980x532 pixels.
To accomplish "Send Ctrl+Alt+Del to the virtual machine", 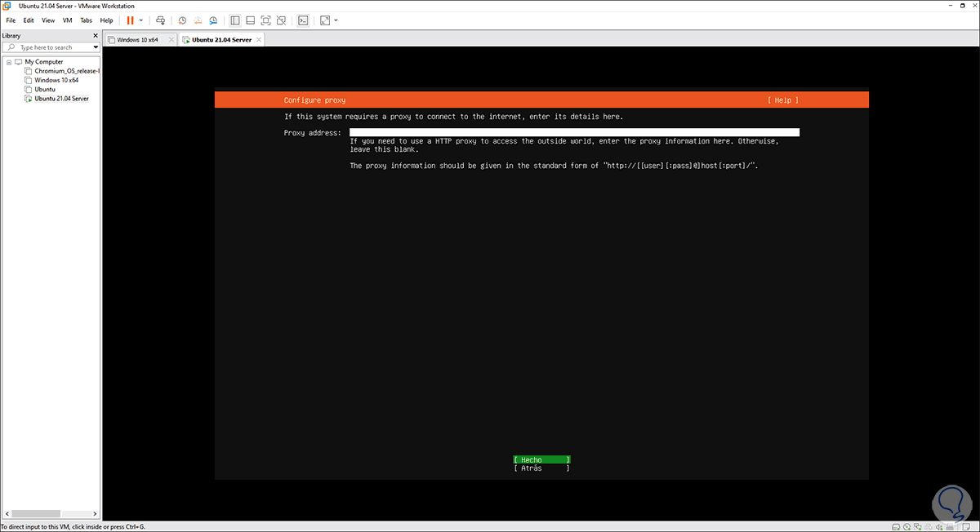I will click(x=160, y=20).
